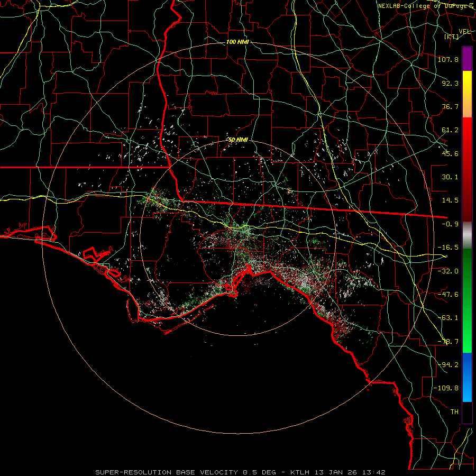Select the -78.7 value on velocity scale
The height and width of the screenshot is (476, 476).
pos(448,342)
